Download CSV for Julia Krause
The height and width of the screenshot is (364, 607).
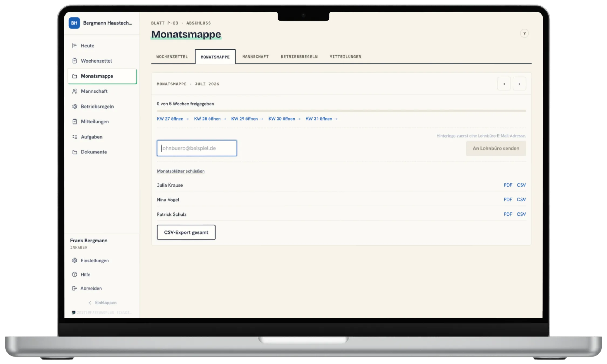(x=521, y=185)
